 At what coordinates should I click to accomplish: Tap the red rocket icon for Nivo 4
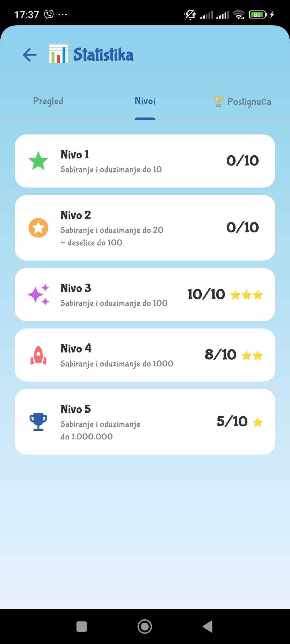38,355
